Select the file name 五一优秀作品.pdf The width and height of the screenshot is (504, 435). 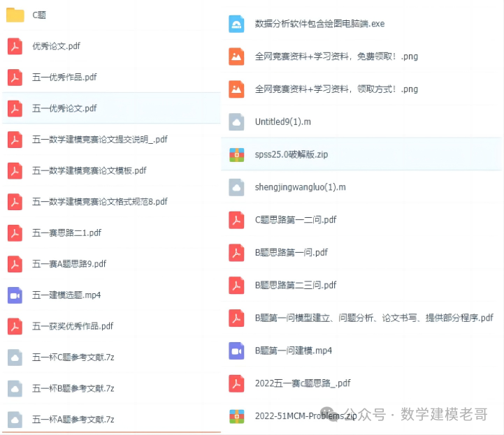(x=64, y=78)
